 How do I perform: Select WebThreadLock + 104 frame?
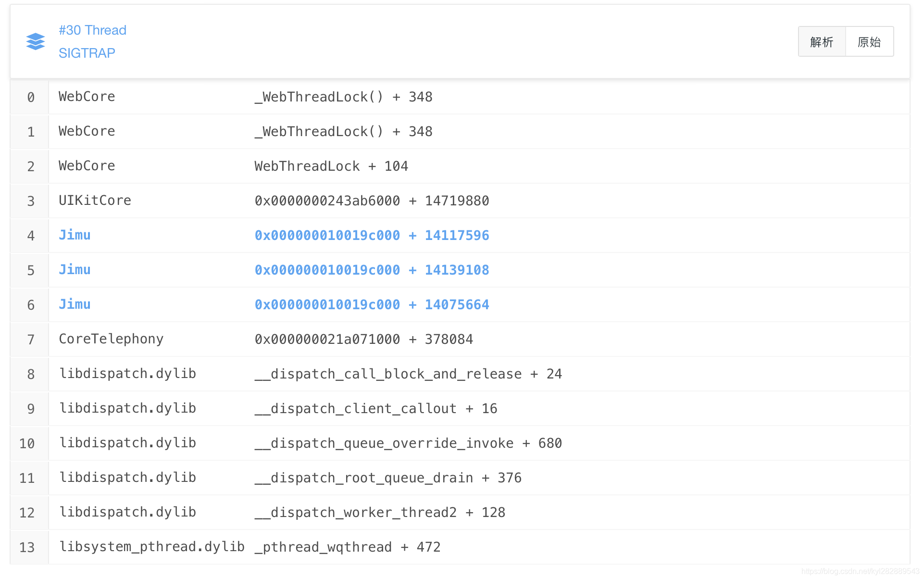pyautogui.click(x=331, y=166)
